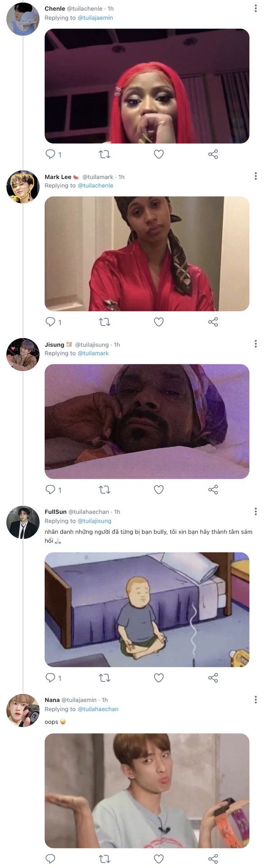View Jisung's attached image
The height and width of the screenshot is (868, 273).
click(147, 421)
